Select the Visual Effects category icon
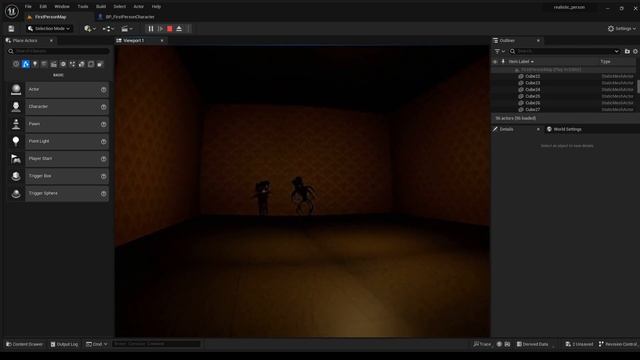Screen dimensions: 640x360 click(63, 64)
